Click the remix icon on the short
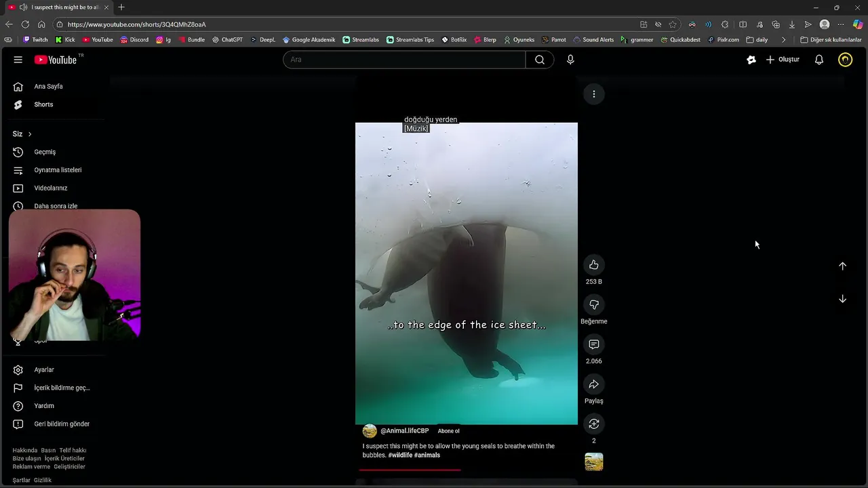Image resolution: width=868 pixels, height=488 pixels. click(594, 424)
